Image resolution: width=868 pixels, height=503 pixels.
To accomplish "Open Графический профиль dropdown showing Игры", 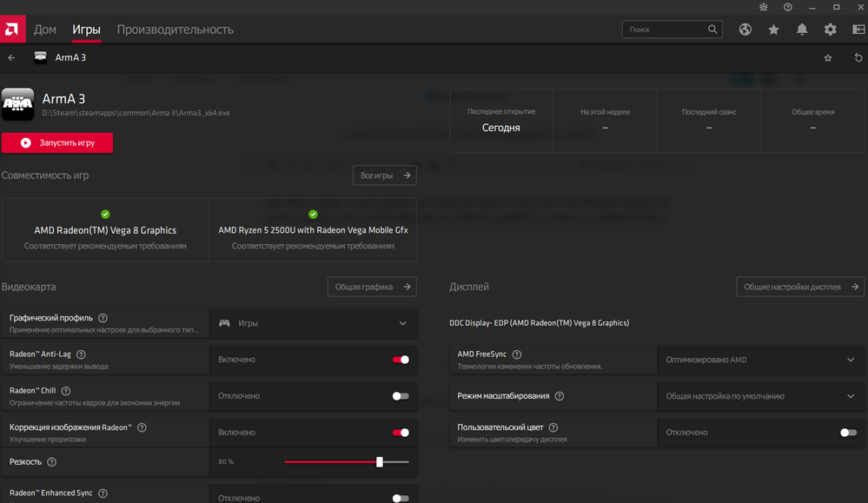I will 314,323.
